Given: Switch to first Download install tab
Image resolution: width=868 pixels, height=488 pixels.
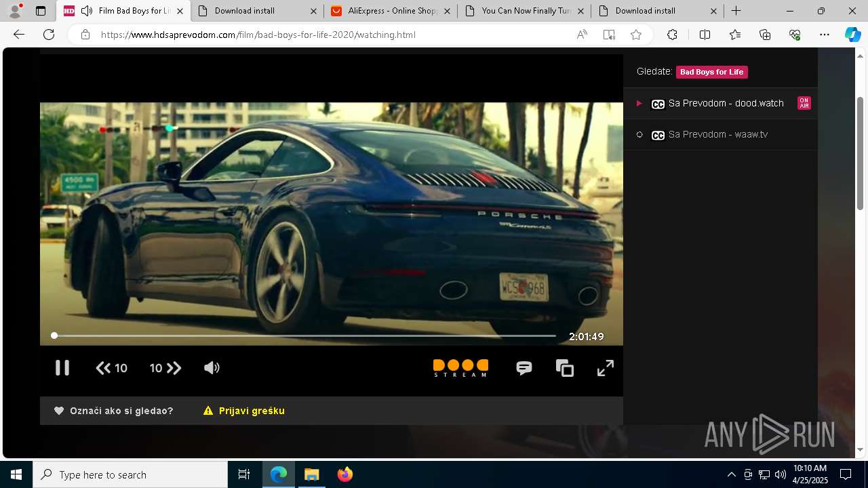Looking at the screenshot, I should (257, 11).
